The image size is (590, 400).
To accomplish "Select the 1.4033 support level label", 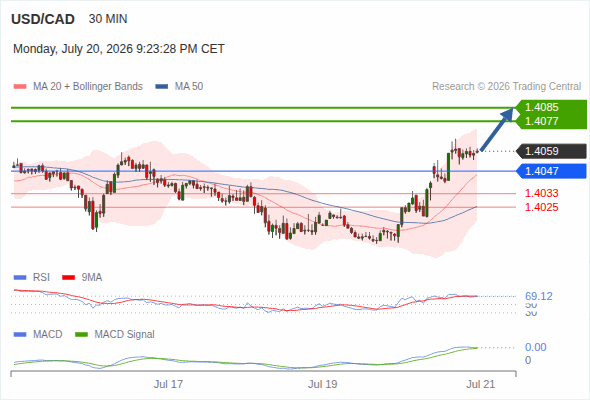I will click(x=541, y=193).
